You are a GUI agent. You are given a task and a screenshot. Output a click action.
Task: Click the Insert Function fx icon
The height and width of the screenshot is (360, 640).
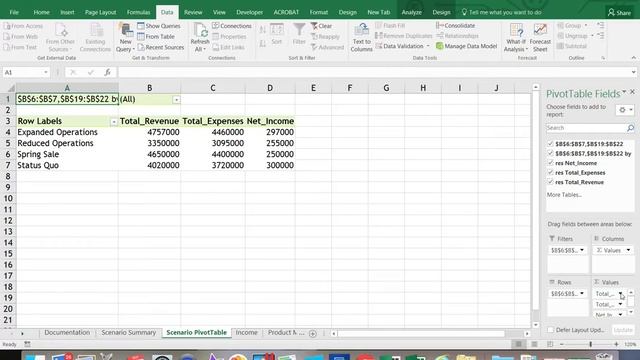tap(107, 72)
